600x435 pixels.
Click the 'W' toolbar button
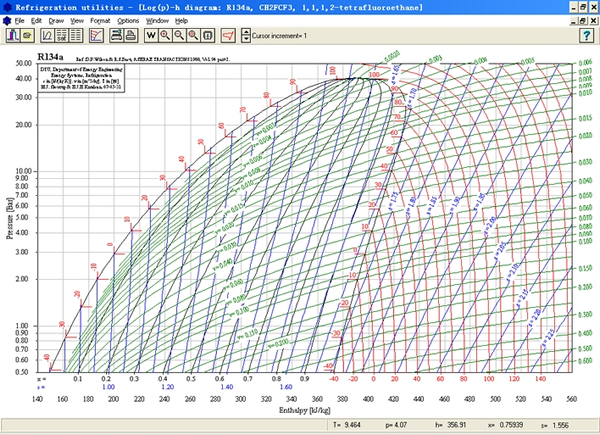151,36
